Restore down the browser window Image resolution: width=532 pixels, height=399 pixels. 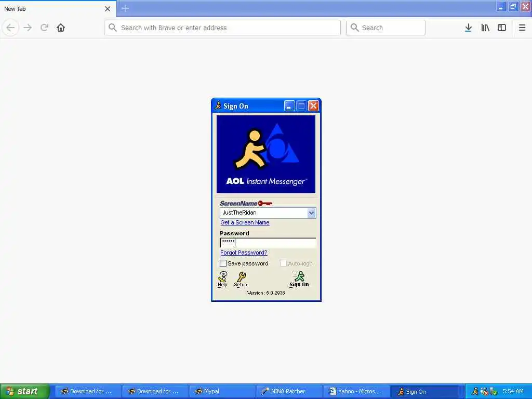pos(513,7)
